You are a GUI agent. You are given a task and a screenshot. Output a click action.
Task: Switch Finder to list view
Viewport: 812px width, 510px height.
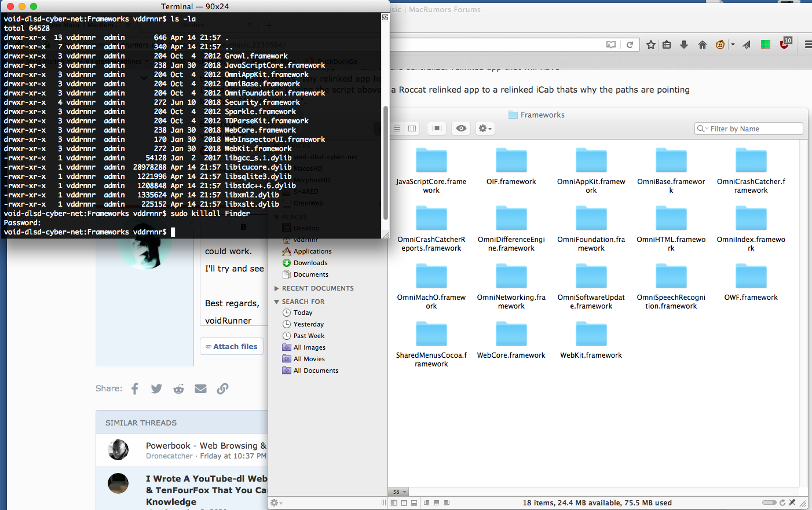[x=397, y=129]
